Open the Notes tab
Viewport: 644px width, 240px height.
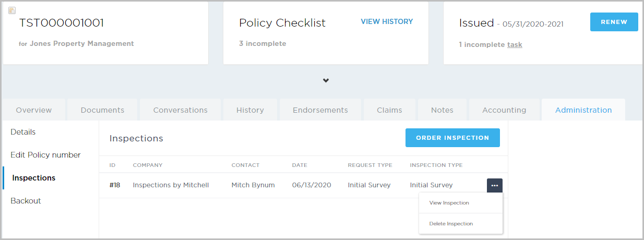click(442, 110)
